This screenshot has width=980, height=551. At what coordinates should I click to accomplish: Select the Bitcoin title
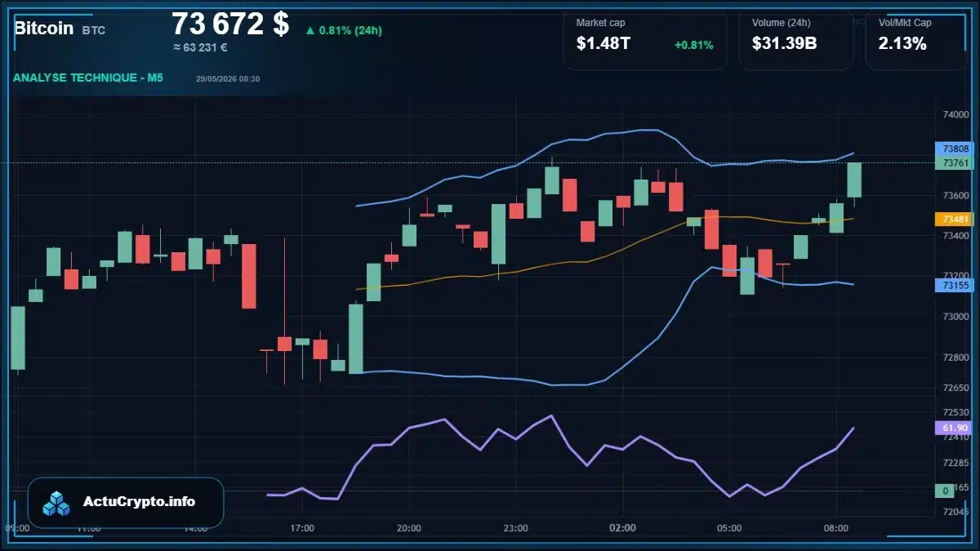point(43,28)
